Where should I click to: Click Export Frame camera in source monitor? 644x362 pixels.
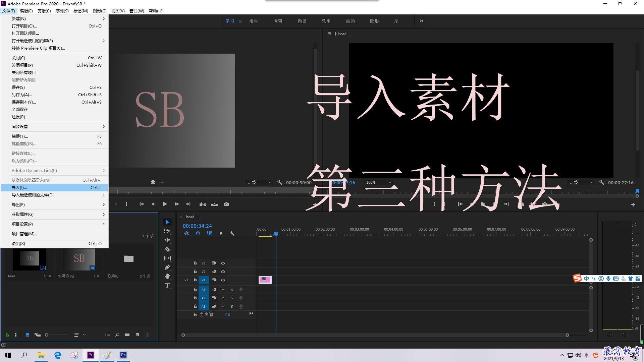click(x=226, y=204)
